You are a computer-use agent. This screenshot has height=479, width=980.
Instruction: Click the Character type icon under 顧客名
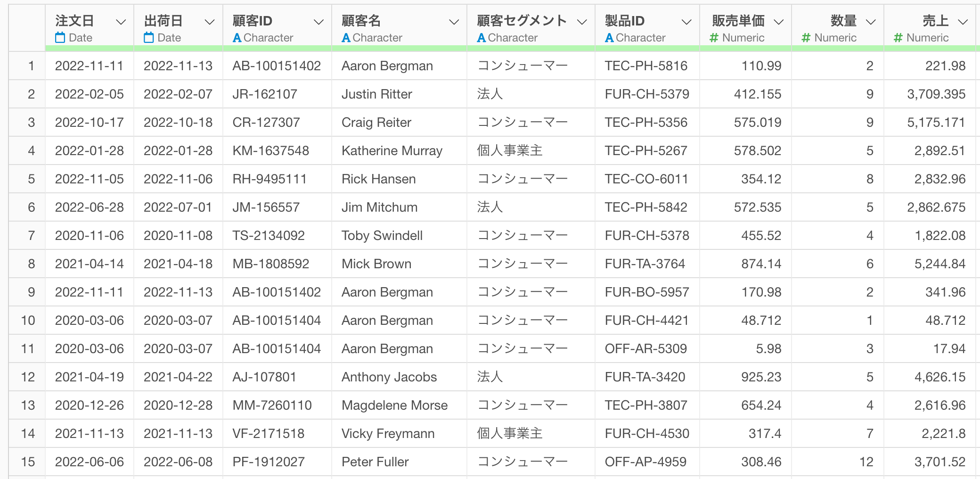346,38
